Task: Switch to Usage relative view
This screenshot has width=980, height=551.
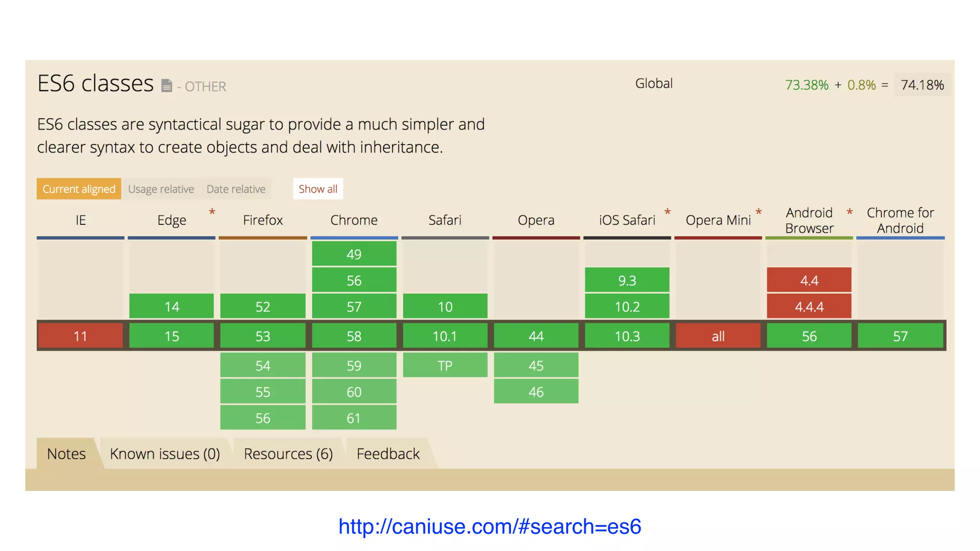Action: pyautogui.click(x=161, y=189)
